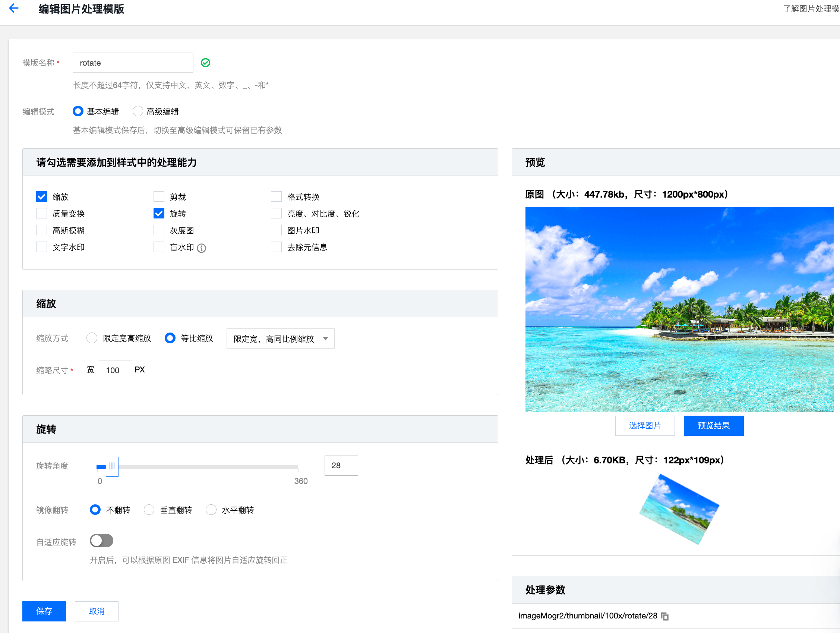Click the rotation angle slider handle
The width and height of the screenshot is (840, 633).
[112, 466]
